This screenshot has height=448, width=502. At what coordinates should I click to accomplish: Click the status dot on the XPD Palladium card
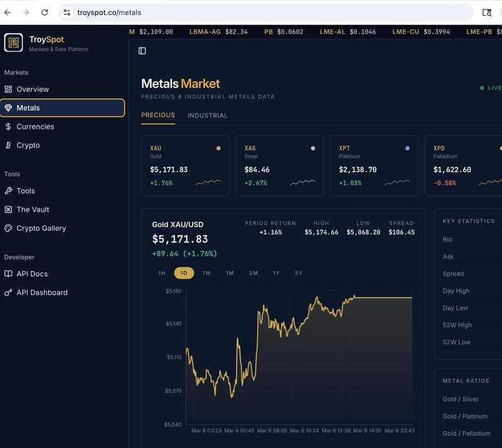499,147
